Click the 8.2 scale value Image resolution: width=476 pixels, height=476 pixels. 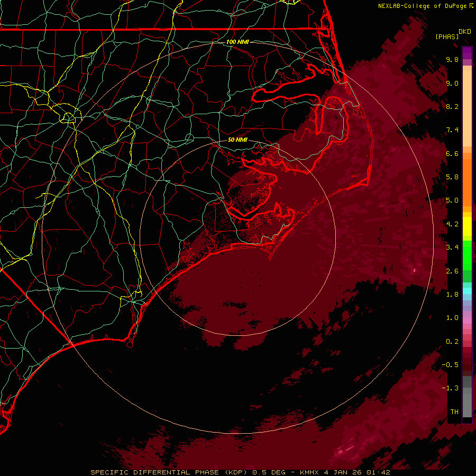point(452,106)
